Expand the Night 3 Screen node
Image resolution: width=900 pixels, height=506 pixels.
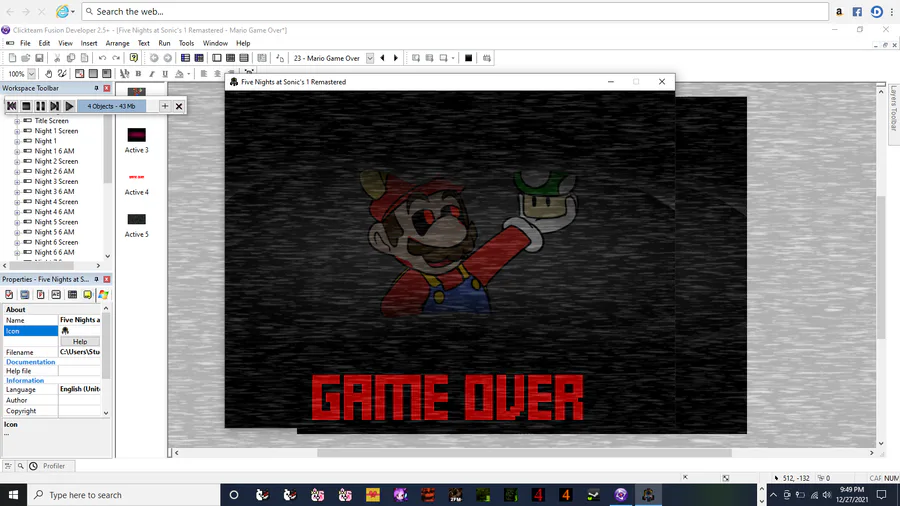click(17, 182)
